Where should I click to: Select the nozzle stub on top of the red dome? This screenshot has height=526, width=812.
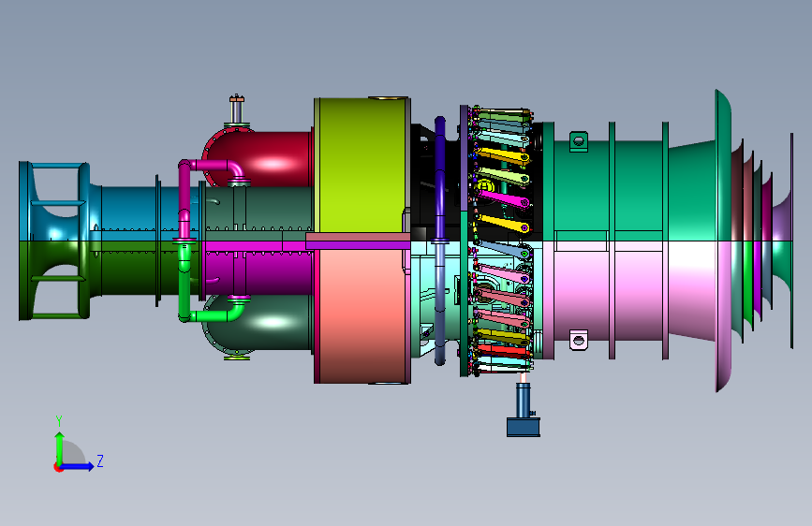(237, 110)
